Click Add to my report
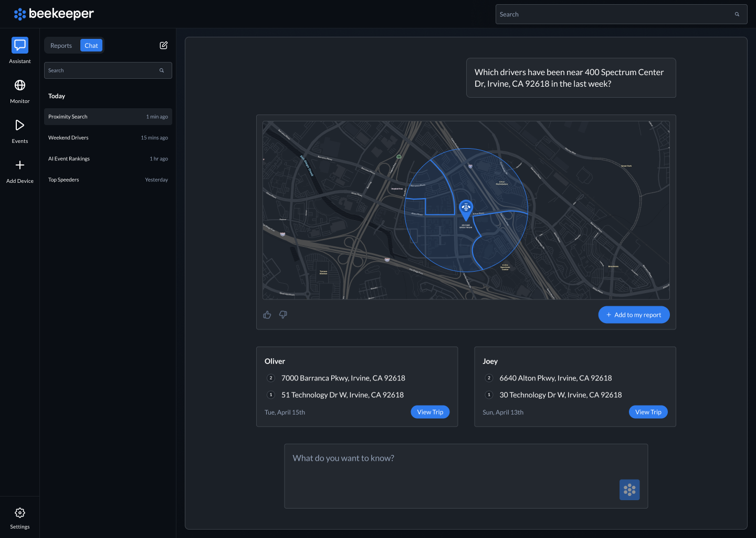Image resolution: width=756 pixels, height=538 pixels. tap(634, 314)
